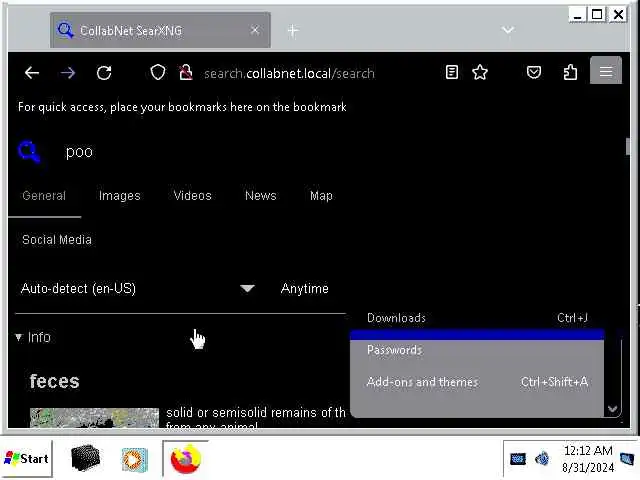View site security via the crossed padlock icon

point(186,73)
